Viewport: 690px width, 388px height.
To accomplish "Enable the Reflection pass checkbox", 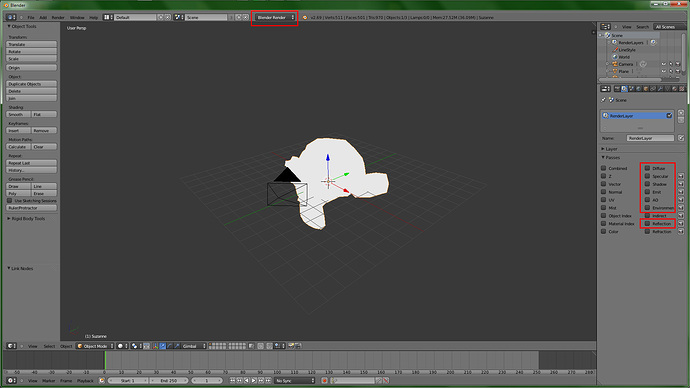I will tap(647, 223).
